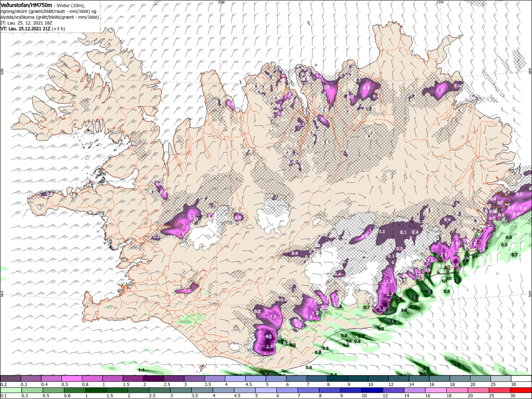The height and width of the screenshot is (399, 532).
Task: Pick the snow scale swatch for 3–3.5
Action: pyautogui.click(x=194, y=379)
